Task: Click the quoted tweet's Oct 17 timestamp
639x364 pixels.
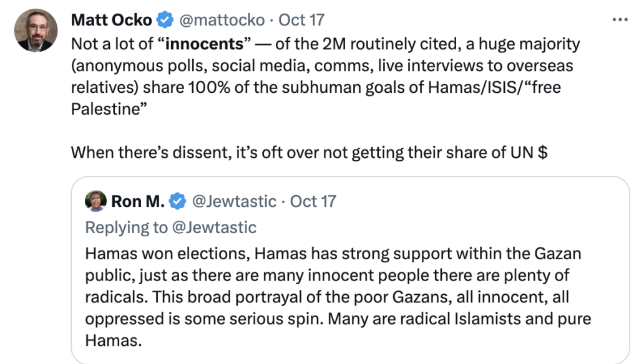Action: point(313,201)
